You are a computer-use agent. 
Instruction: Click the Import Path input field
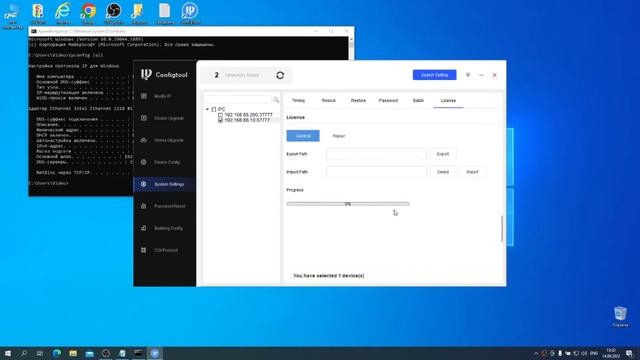(376, 172)
